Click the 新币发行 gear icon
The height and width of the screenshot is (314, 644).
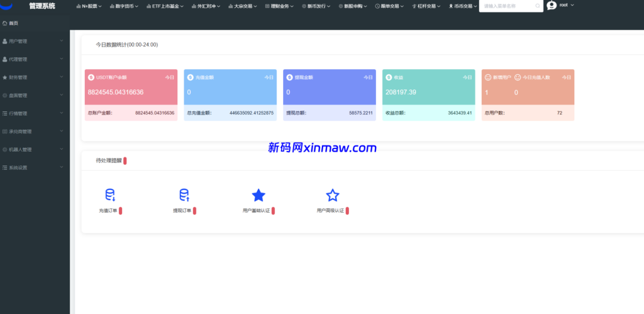coord(304,6)
